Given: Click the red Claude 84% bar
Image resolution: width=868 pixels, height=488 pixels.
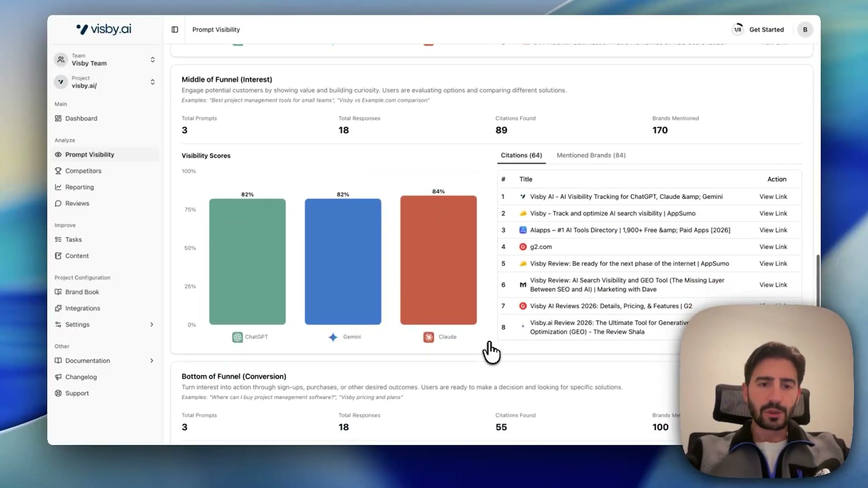Looking at the screenshot, I should coord(438,260).
